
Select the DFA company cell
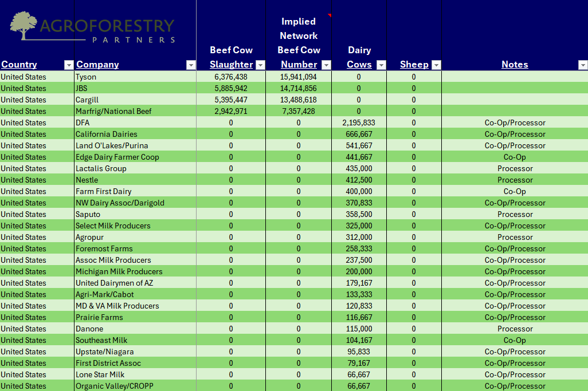[x=135, y=123]
